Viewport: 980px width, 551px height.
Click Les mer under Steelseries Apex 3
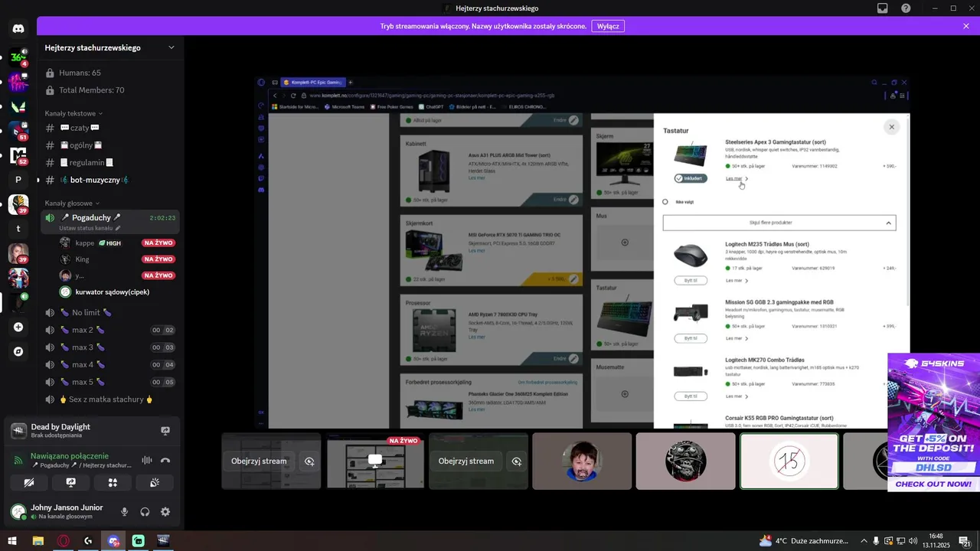pos(737,178)
